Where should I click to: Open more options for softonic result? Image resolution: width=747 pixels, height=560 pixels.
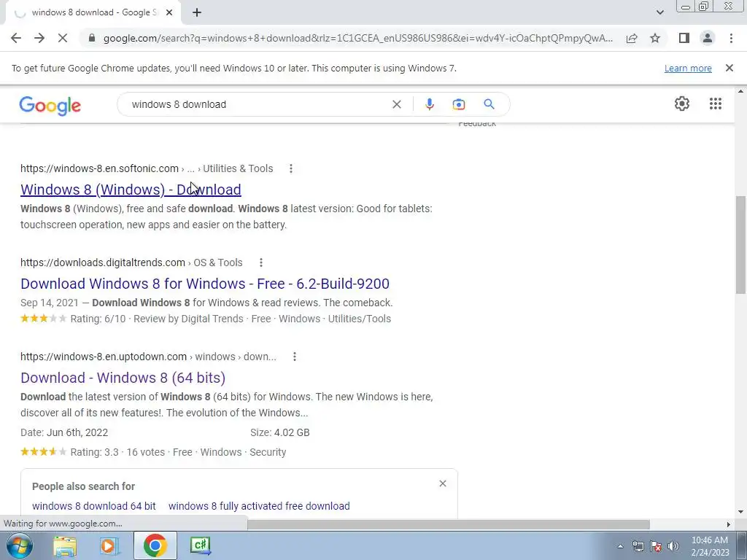pyautogui.click(x=290, y=168)
